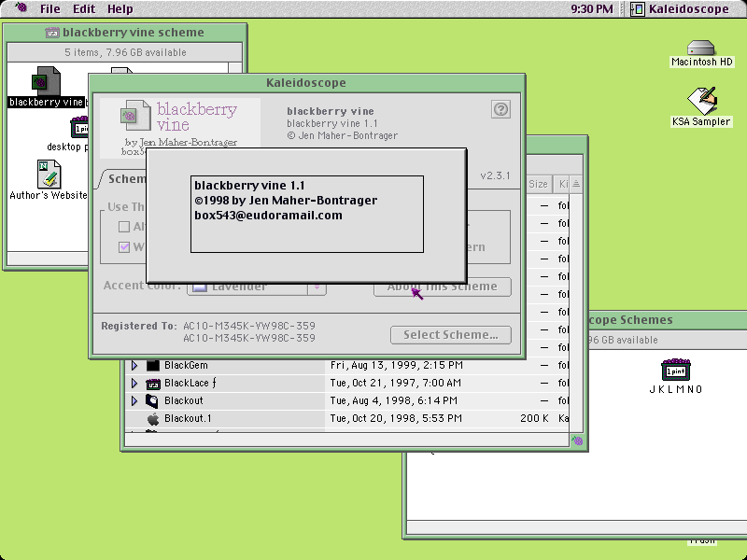Click the J K L M N O pint icon
747x560 pixels.
675,369
